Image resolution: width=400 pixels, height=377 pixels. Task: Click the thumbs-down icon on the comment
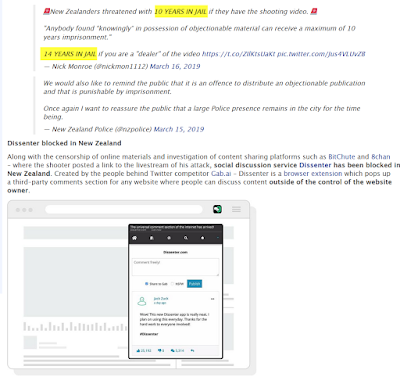[x=161, y=351]
